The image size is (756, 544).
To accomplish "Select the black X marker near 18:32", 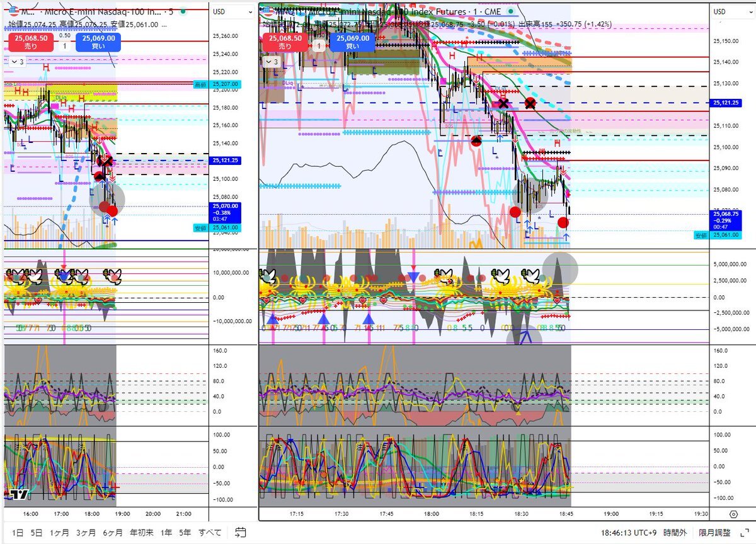I will [x=531, y=103].
